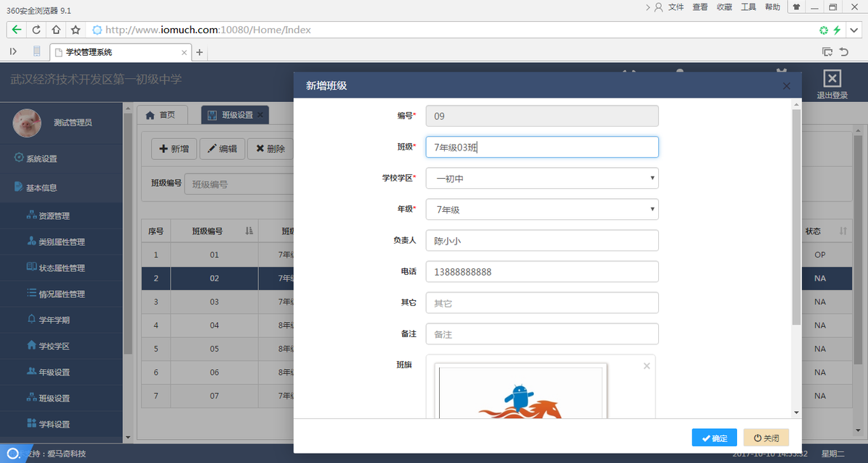Click the green 360 spinner icon in the address bar
The image size is (868, 463).
823,30
